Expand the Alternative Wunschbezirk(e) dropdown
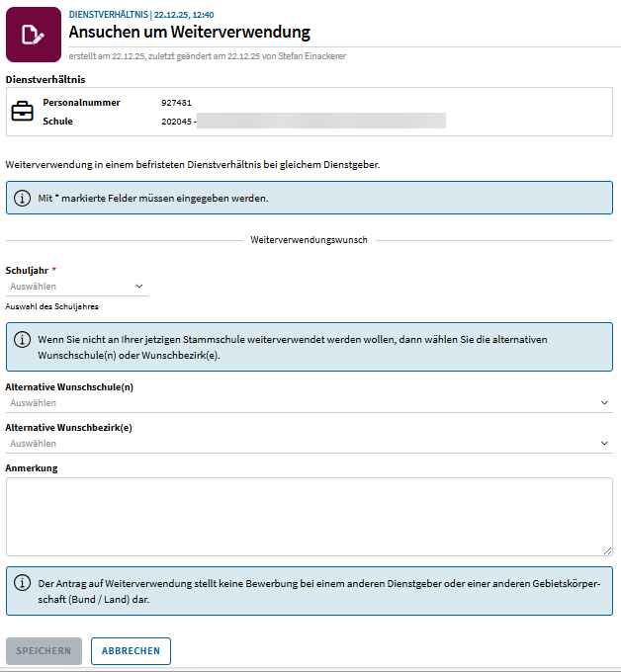 click(309, 444)
